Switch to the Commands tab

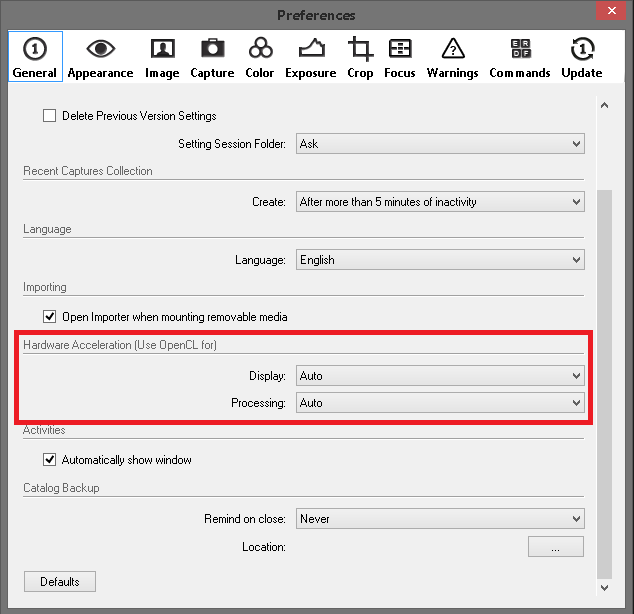click(x=520, y=57)
